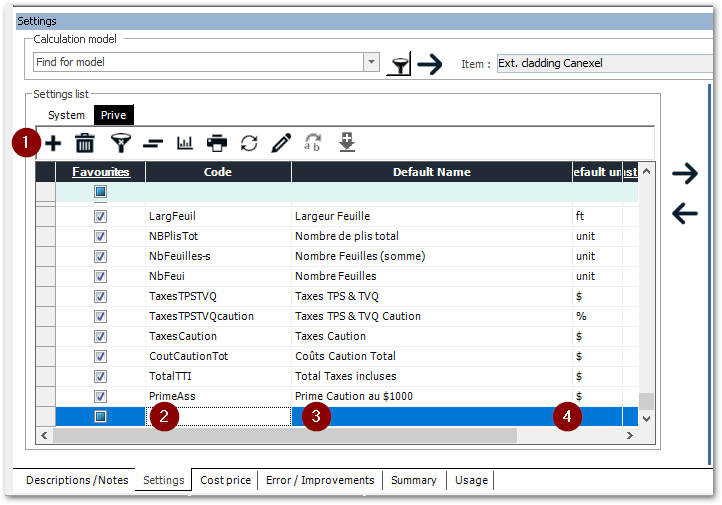Click the large left arrow beside the list
Image resolution: width=722 pixels, height=505 pixels.
point(685,213)
